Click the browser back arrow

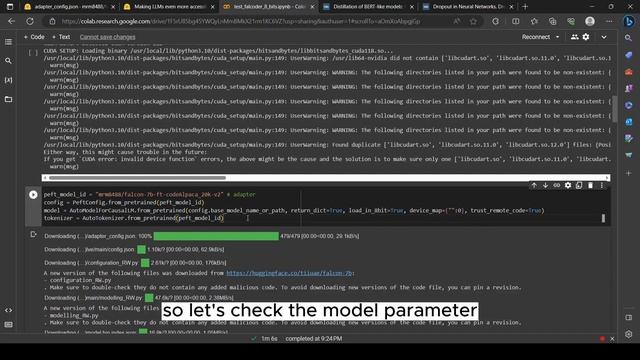pos(11,21)
